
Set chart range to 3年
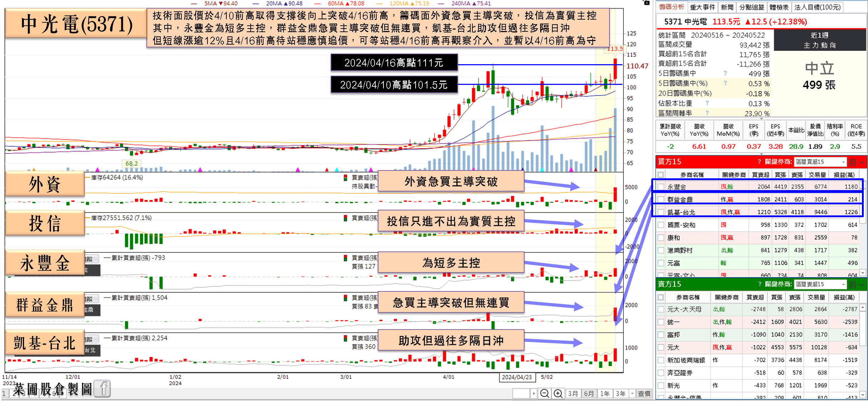coord(621,393)
